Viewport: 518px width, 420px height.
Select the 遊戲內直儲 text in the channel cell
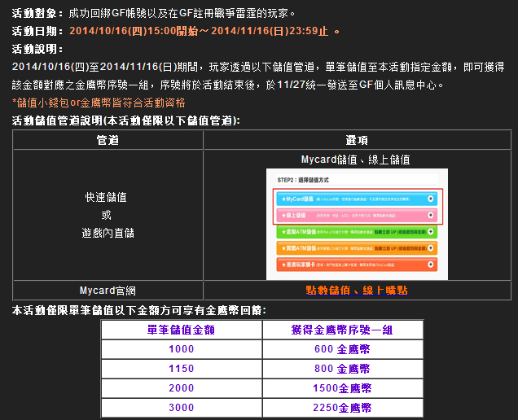click(108, 233)
